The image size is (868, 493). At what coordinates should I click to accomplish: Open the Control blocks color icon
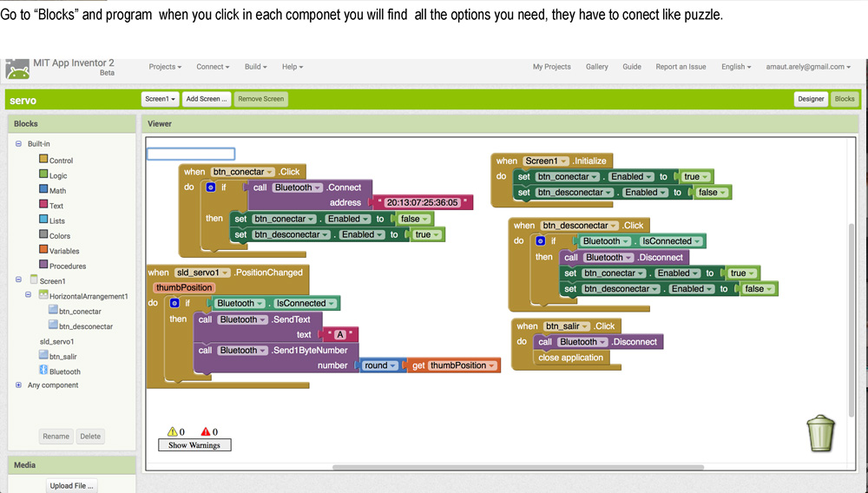tap(43, 159)
